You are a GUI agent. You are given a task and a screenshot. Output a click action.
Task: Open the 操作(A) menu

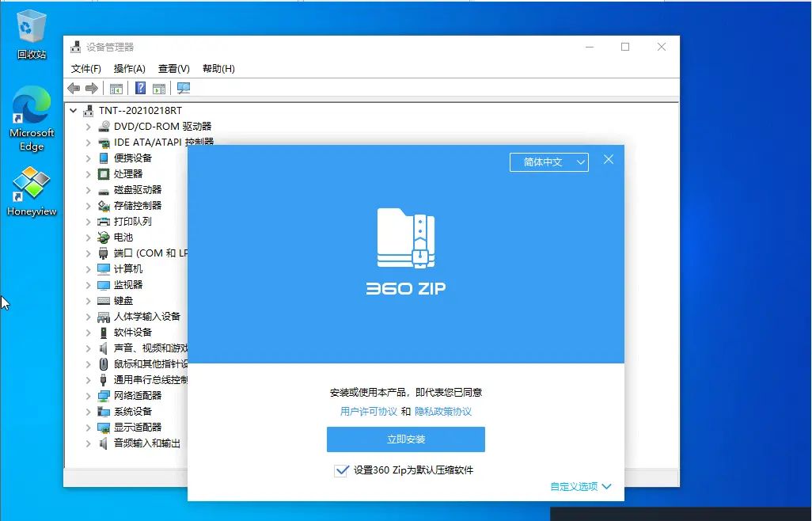(129, 68)
